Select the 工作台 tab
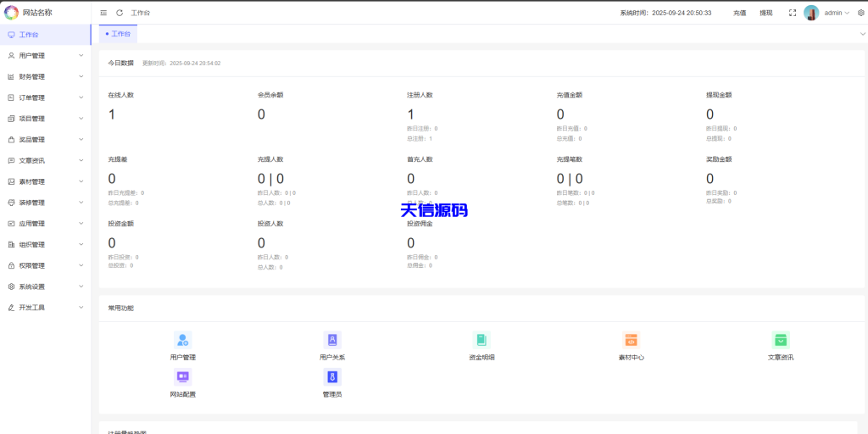868x434 pixels. pos(119,34)
